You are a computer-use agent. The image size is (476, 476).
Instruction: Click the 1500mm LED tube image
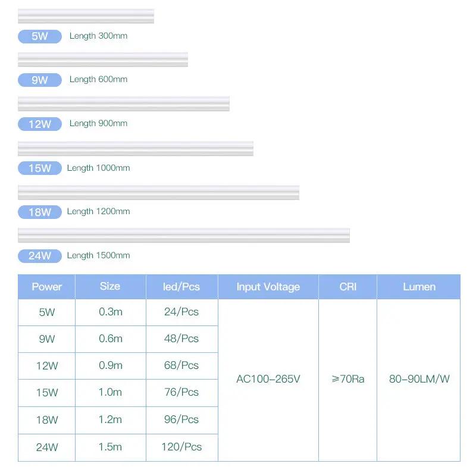[184, 235]
